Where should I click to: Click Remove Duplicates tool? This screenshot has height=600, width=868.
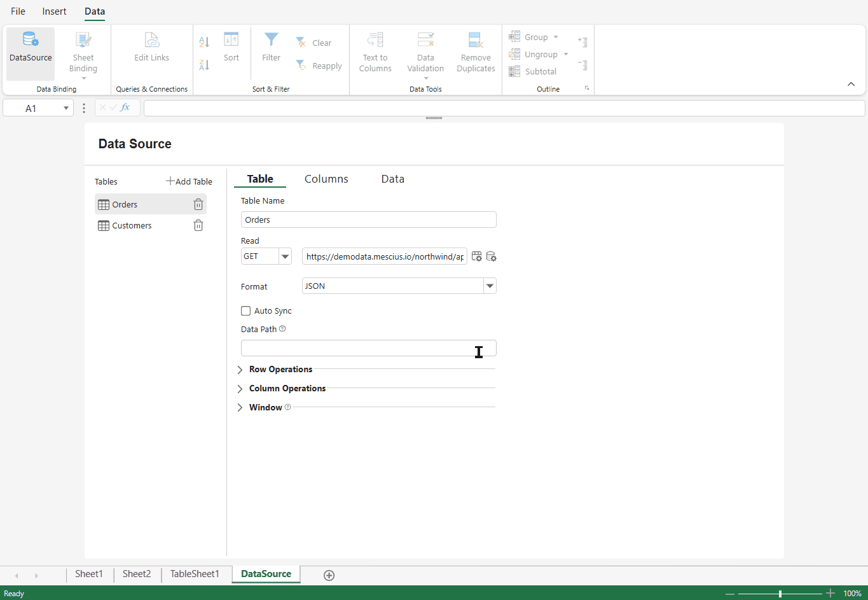(x=476, y=53)
